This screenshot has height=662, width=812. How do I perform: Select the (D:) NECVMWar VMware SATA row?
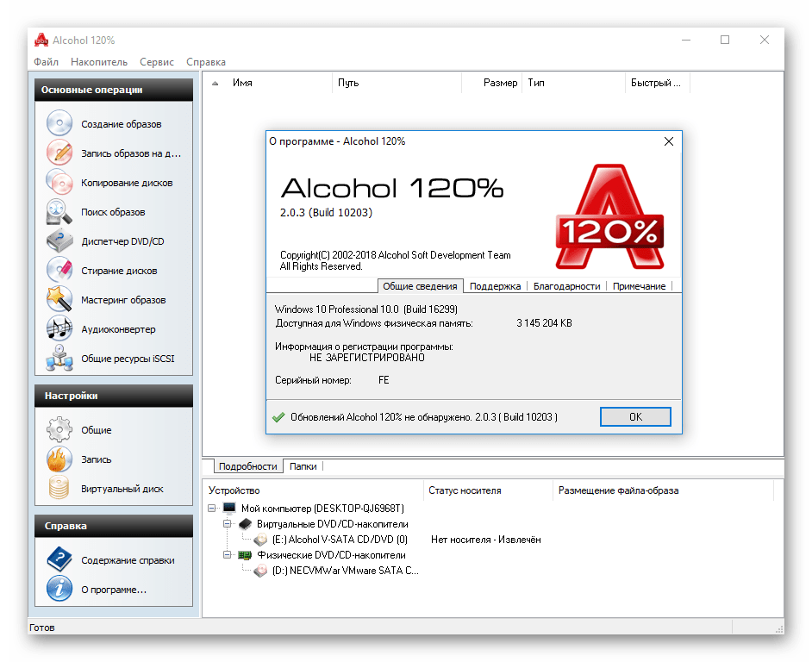pos(346,571)
